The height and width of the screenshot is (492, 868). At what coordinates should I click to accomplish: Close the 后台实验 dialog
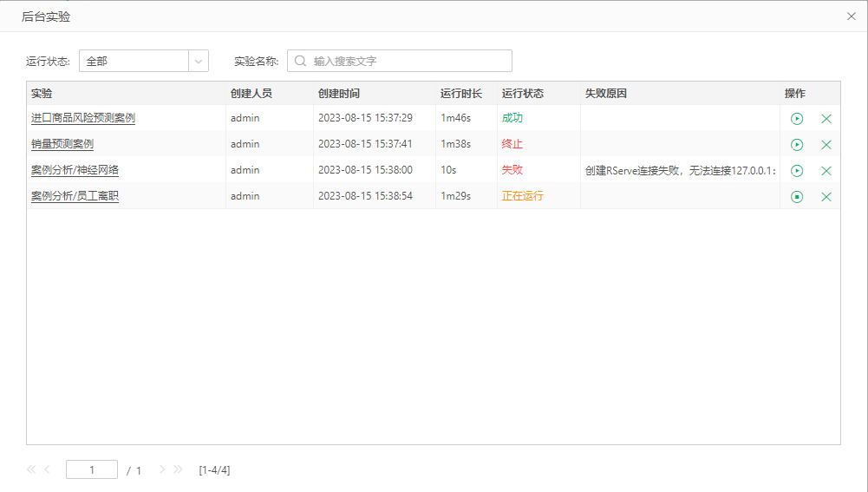(852, 16)
